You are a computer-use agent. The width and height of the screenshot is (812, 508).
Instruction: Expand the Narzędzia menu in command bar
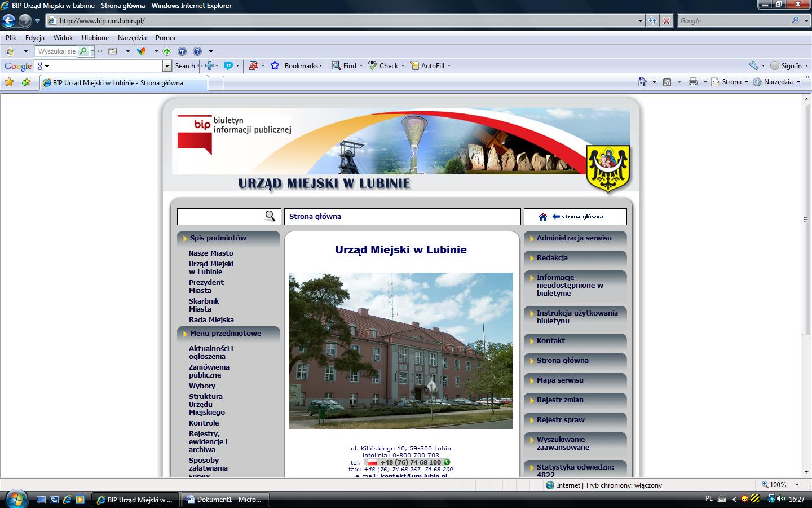[798, 82]
